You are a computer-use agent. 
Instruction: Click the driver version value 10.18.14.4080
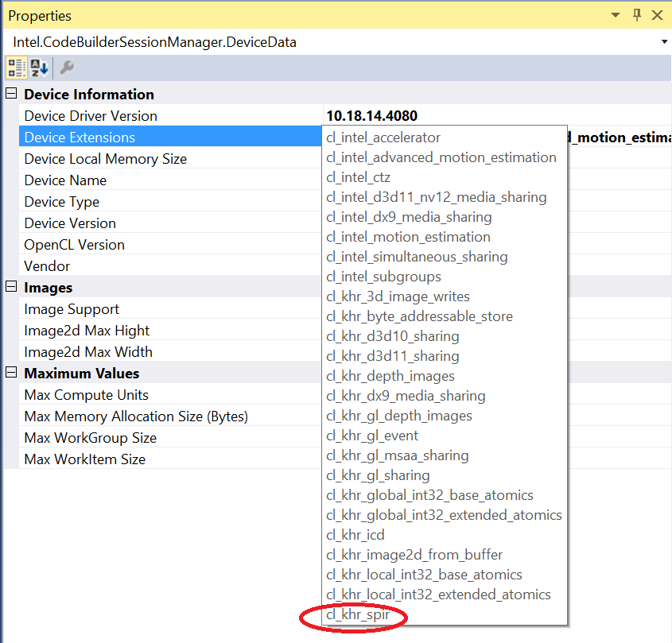(x=371, y=116)
